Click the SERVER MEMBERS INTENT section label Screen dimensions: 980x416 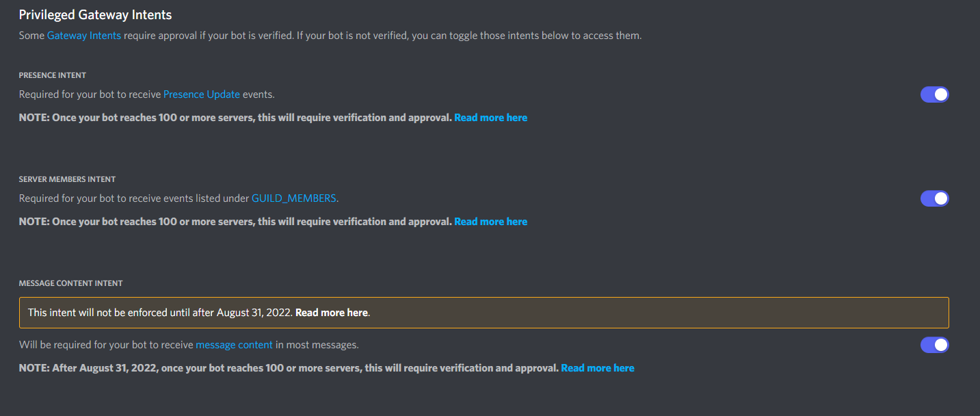(68, 179)
